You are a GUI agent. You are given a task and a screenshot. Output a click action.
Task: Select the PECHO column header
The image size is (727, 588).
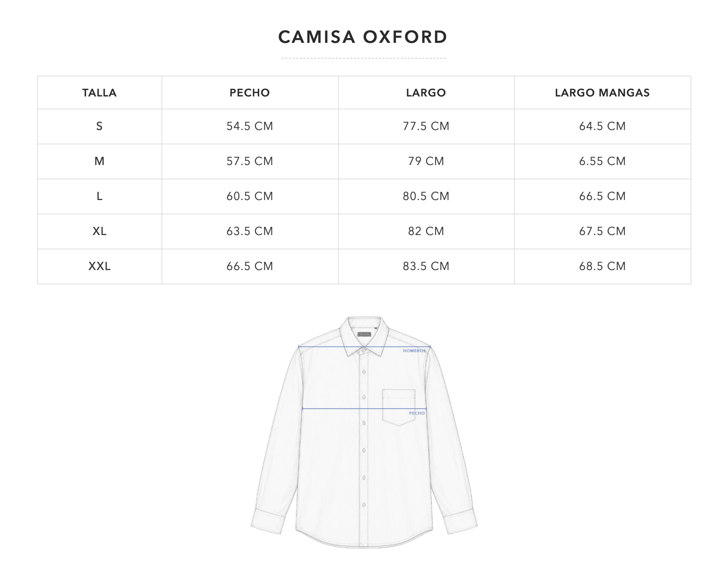tap(249, 93)
